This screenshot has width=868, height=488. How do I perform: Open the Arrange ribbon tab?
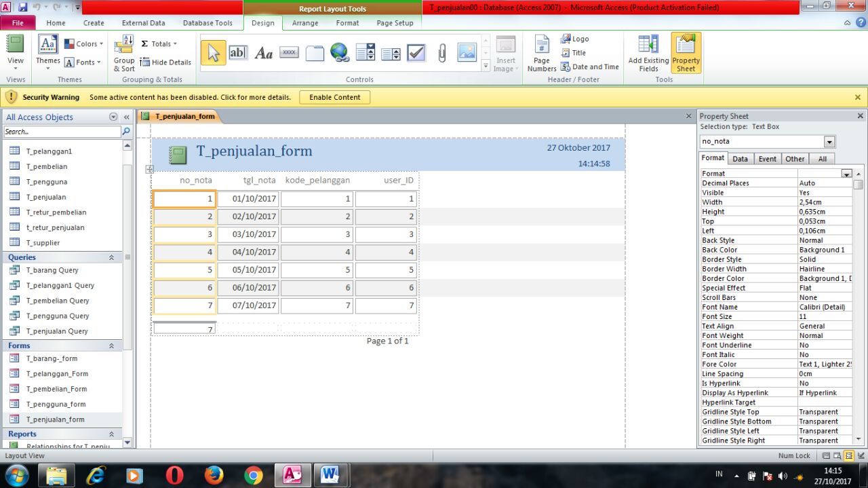coord(305,22)
